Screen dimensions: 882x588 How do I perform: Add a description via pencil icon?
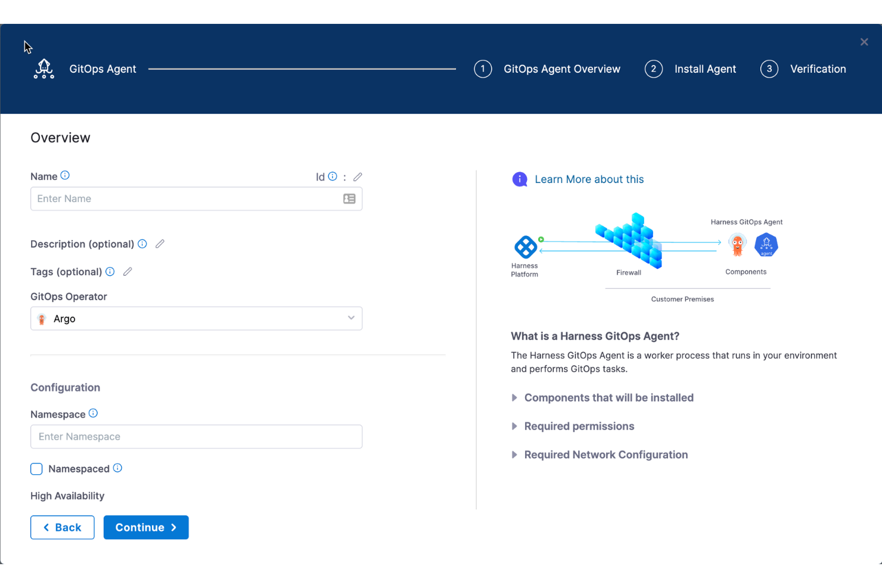(160, 244)
